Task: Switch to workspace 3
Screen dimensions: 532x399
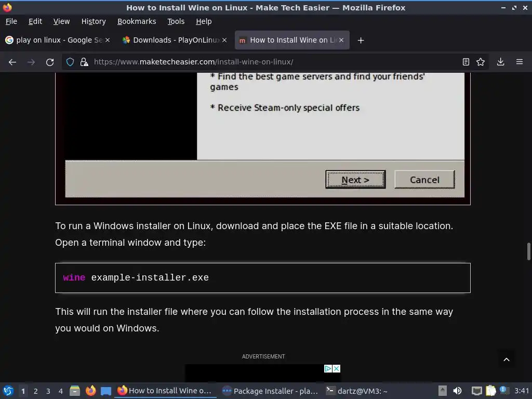Action: click(48, 391)
